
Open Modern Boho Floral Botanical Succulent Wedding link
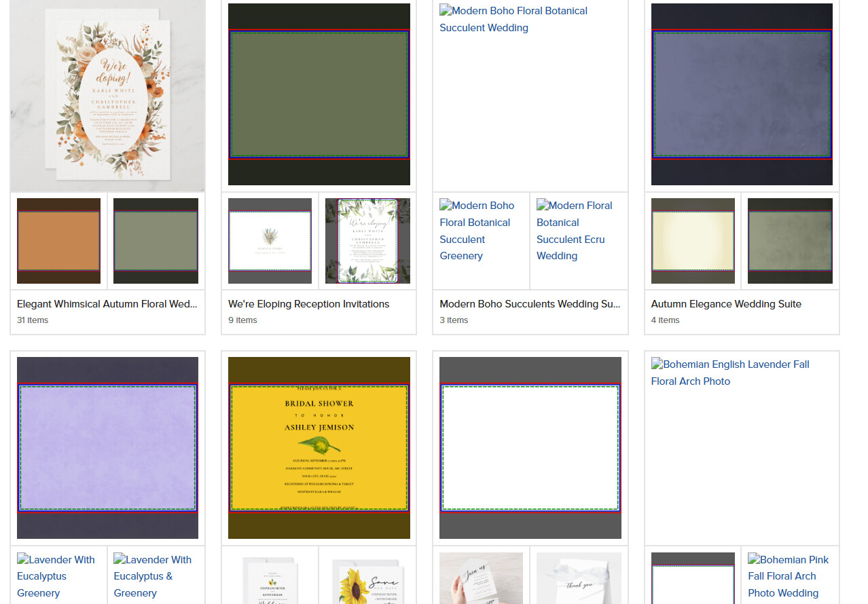tap(513, 19)
